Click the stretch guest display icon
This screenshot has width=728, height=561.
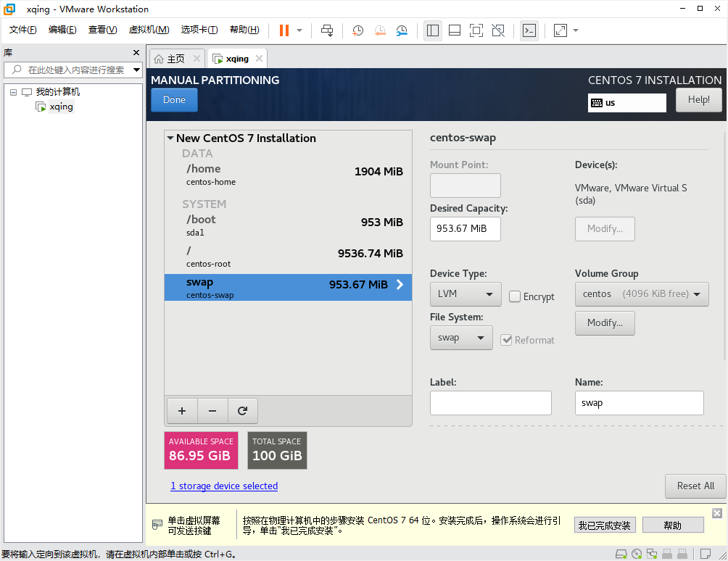(561, 30)
